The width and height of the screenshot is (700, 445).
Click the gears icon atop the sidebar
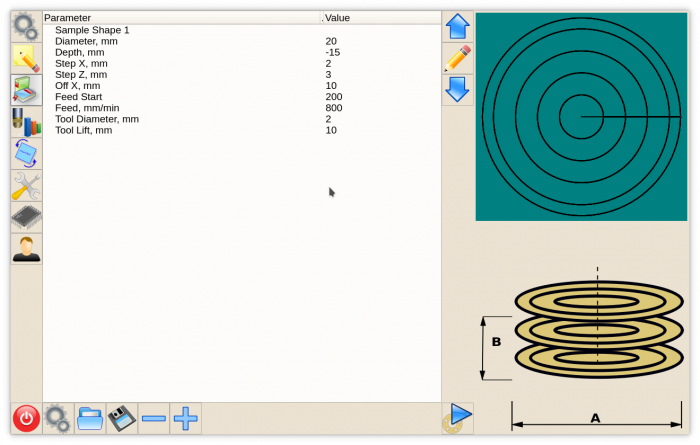pyautogui.click(x=26, y=26)
